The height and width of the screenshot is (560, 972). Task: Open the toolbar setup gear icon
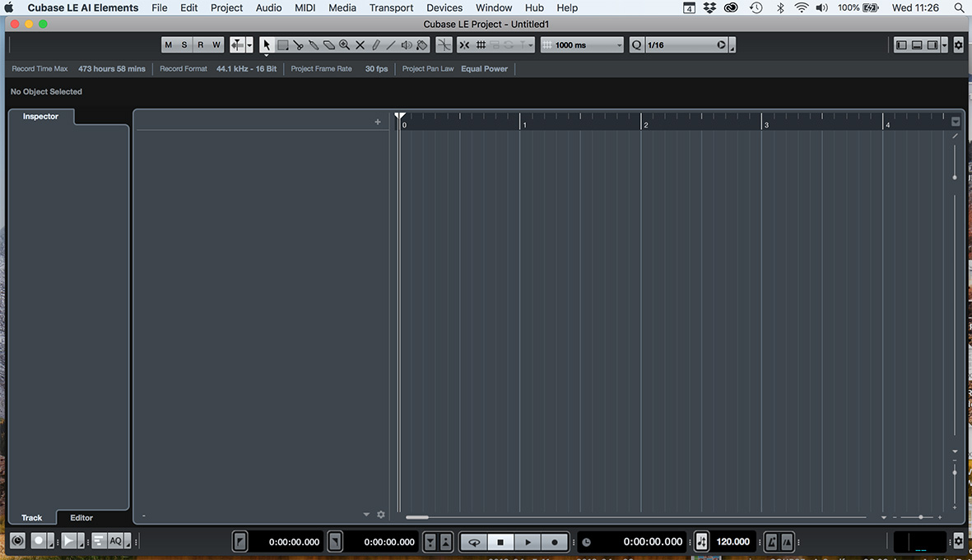tap(958, 44)
